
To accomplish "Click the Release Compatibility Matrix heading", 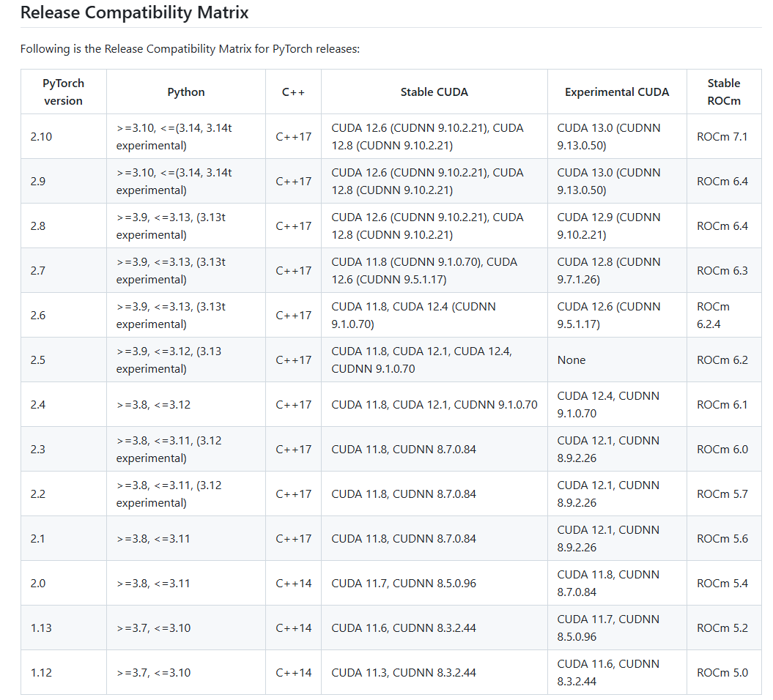I will tap(134, 12).
